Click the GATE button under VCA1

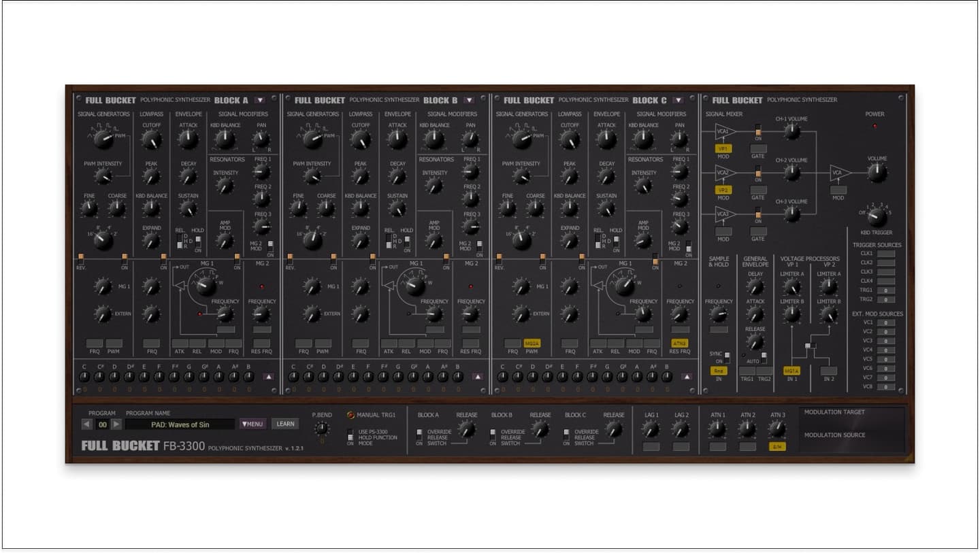[758, 148]
